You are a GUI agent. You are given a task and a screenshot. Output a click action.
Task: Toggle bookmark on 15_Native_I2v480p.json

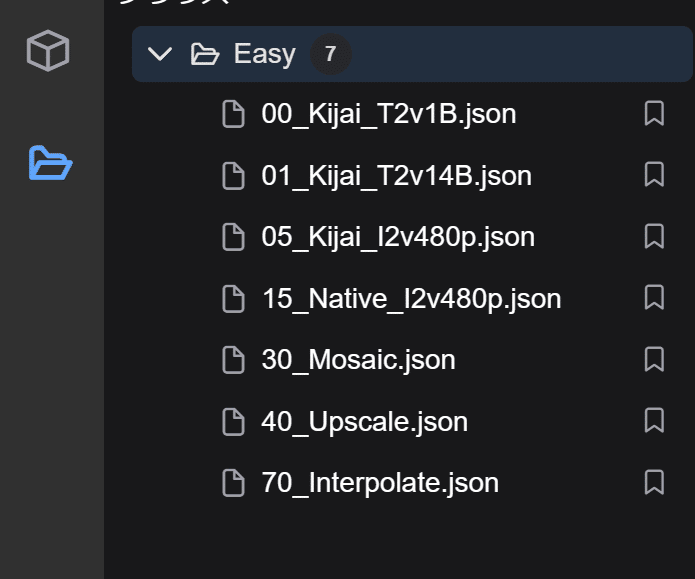click(654, 299)
